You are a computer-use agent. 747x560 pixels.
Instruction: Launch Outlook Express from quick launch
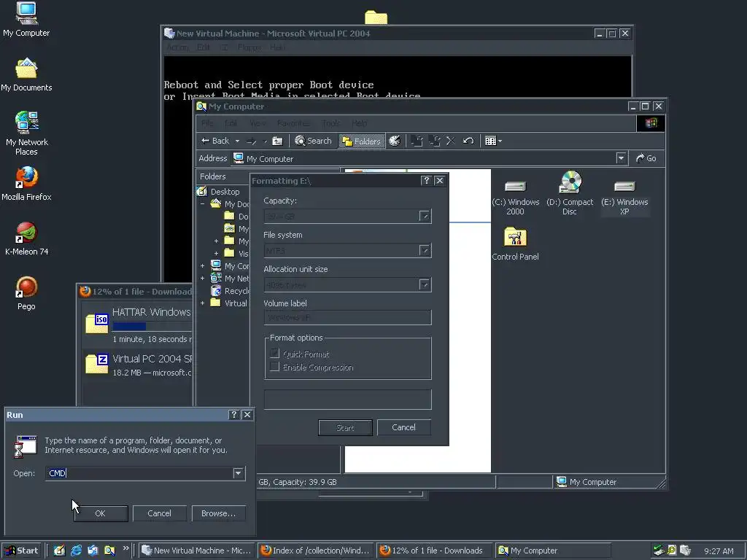pyautogui.click(x=93, y=551)
